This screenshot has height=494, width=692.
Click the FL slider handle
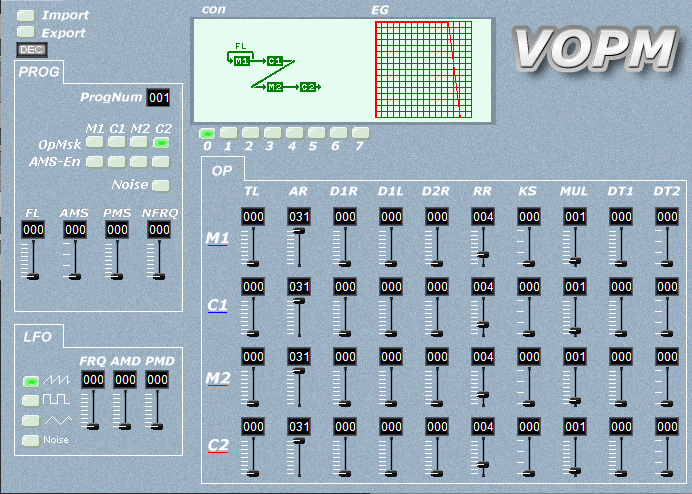point(33,277)
